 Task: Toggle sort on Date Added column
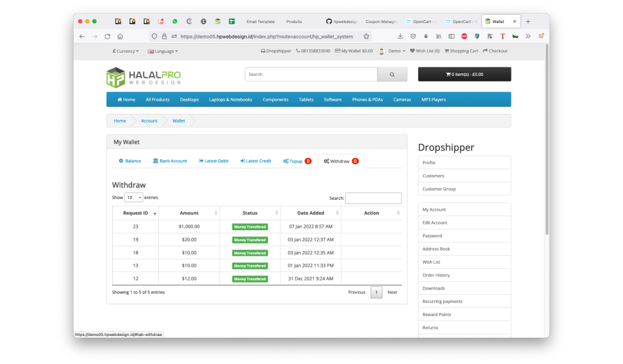(x=310, y=213)
